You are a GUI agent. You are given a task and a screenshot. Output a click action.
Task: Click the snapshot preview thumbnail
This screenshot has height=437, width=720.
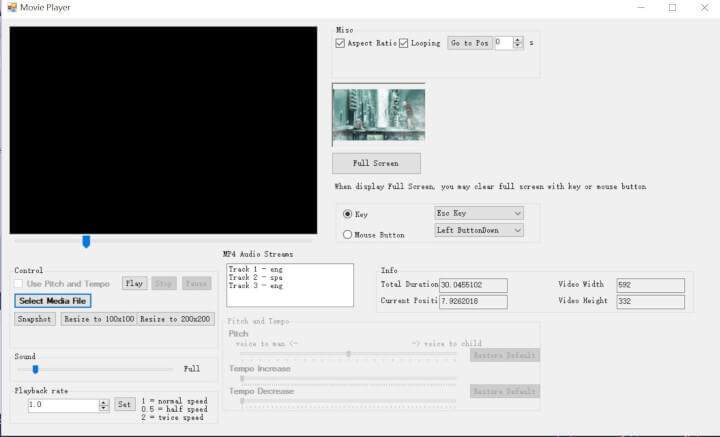point(378,115)
